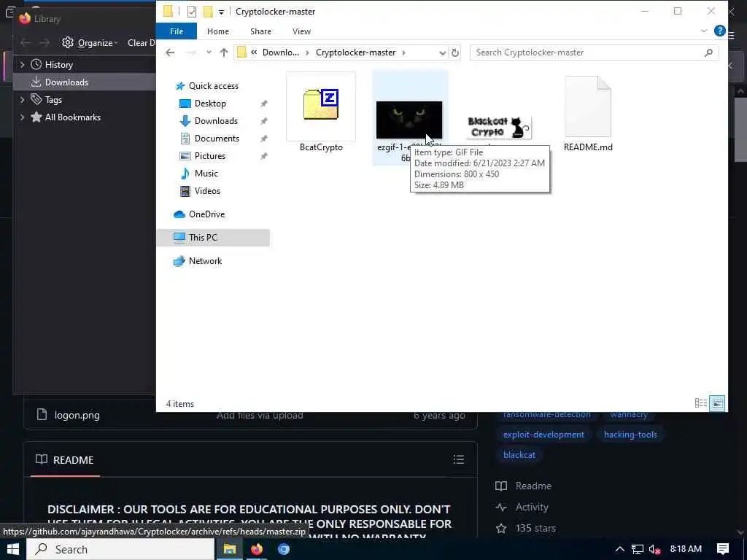Open the README tab on GitHub
The width and height of the screenshot is (747, 560).
pyautogui.click(x=65, y=460)
